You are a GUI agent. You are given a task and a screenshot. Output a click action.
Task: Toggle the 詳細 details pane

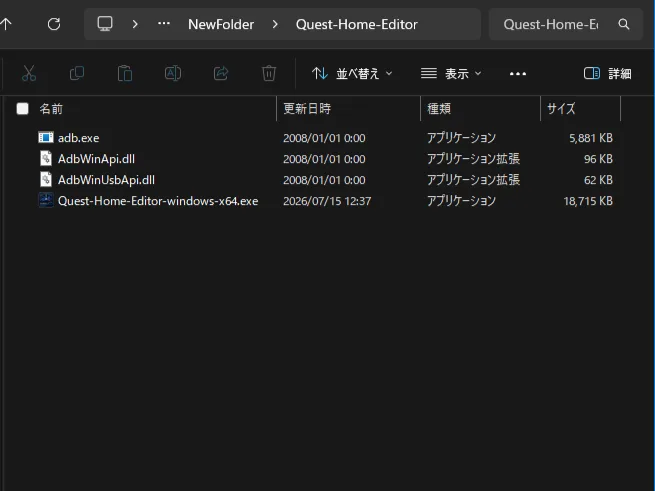pos(607,74)
